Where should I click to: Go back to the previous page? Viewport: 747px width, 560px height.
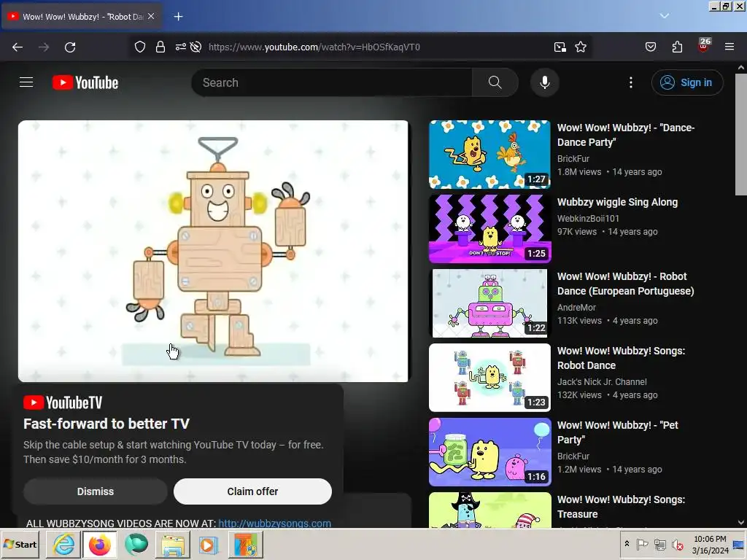tap(18, 47)
